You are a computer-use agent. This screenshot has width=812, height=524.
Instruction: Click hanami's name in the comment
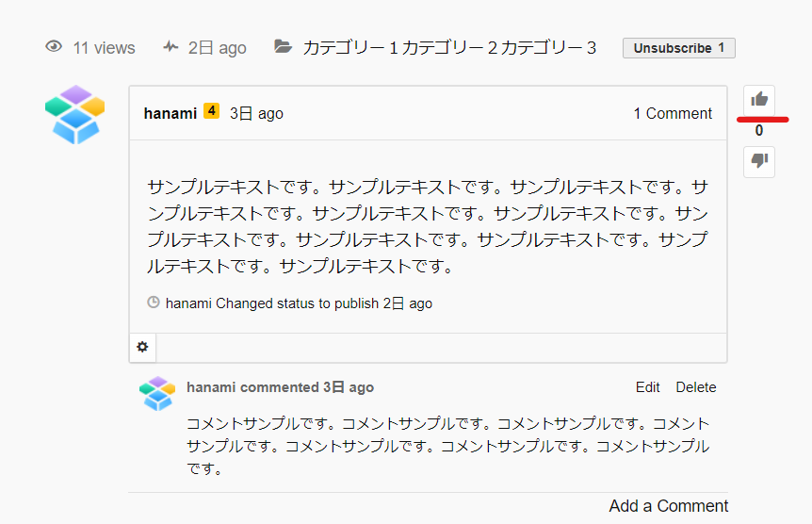tap(211, 387)
